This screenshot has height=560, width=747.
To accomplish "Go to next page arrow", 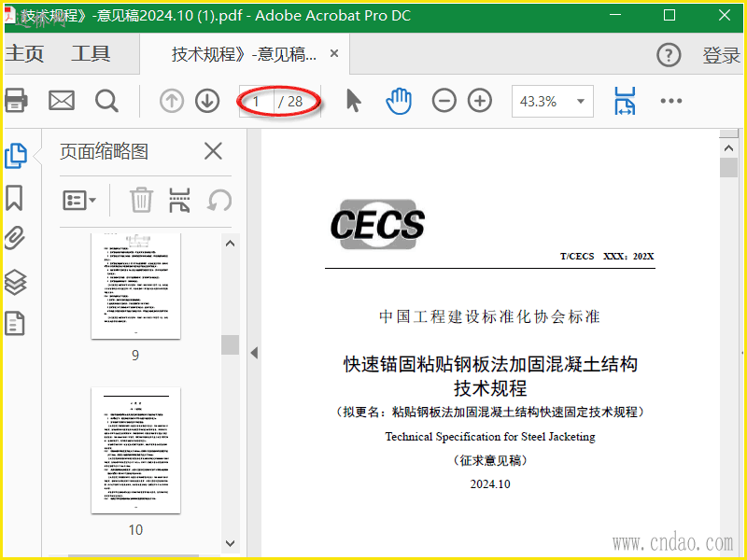I will (207, 101).
